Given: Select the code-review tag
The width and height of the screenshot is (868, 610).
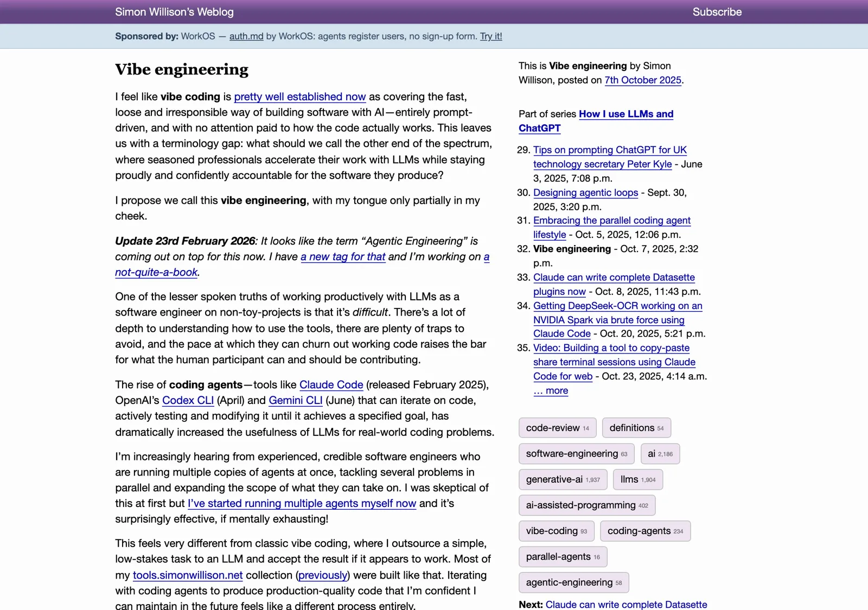Looking at the screenshot, I should point(557,428).
